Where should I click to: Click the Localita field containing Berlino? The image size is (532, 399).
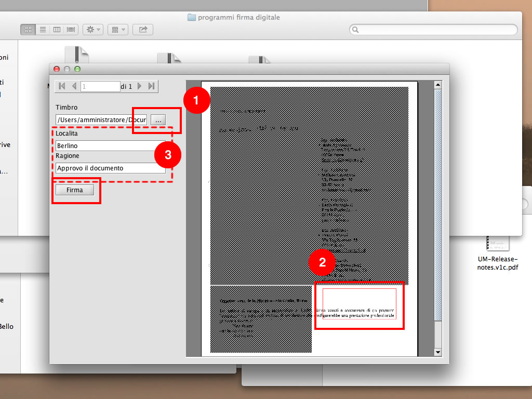110,146
